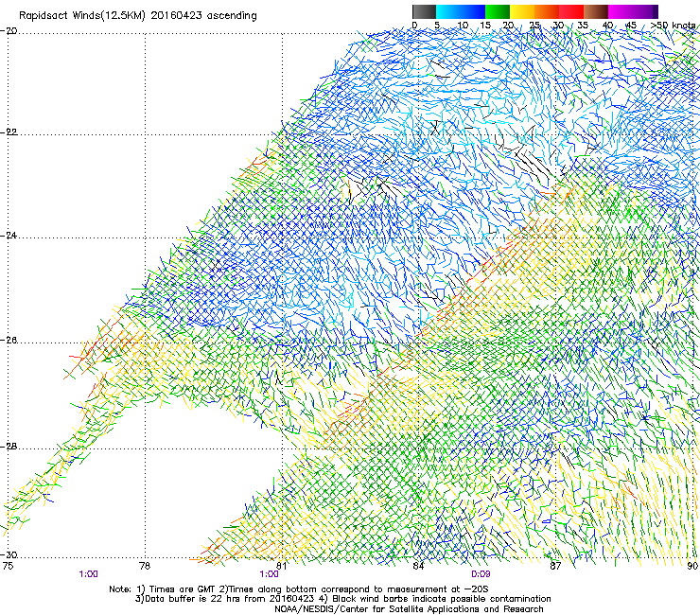Click the purple 1:00 time near longitude 81
Screen dimensions: 700x615
click(270, 574)
